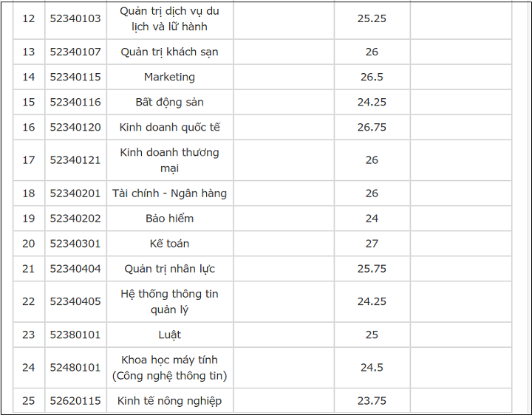Click the Bảo hiểm major cell
Viewport: 532px width, 415px height.
click(x=169, y=219)
